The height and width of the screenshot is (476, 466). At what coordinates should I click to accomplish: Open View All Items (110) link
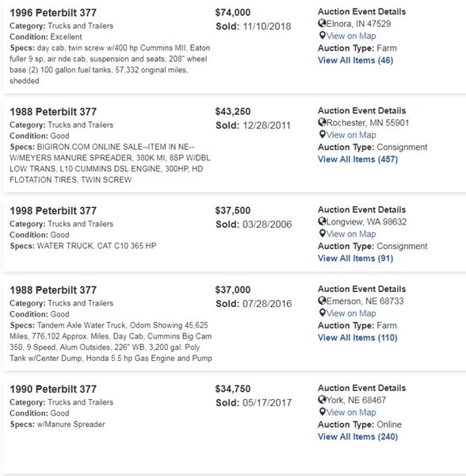(x=357, y=338)
